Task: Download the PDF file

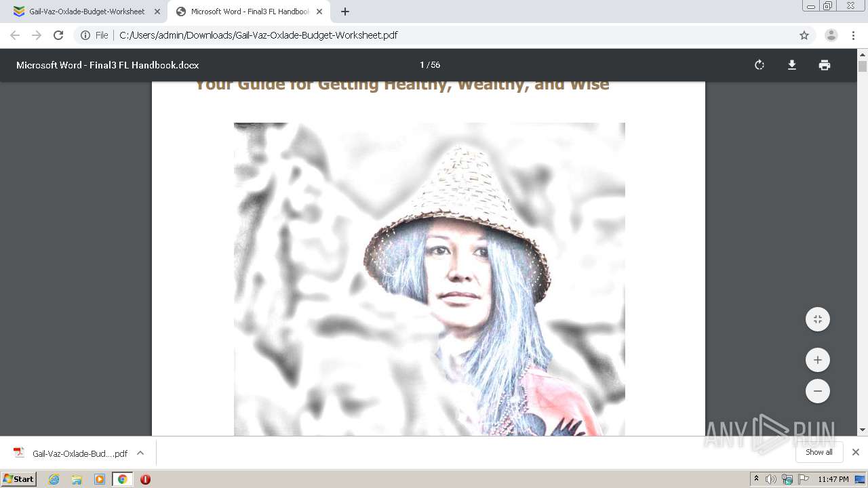Action: [x=791, y=65]
